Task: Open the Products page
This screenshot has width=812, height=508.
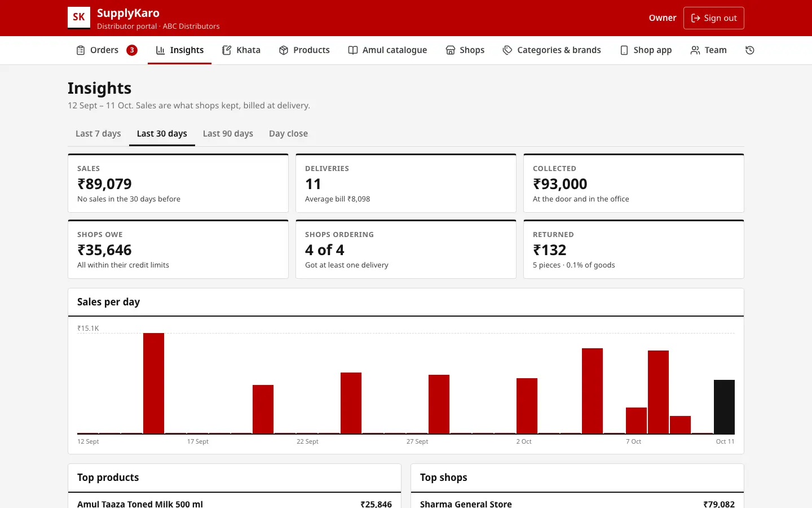Action: click(x=304, y=50)
